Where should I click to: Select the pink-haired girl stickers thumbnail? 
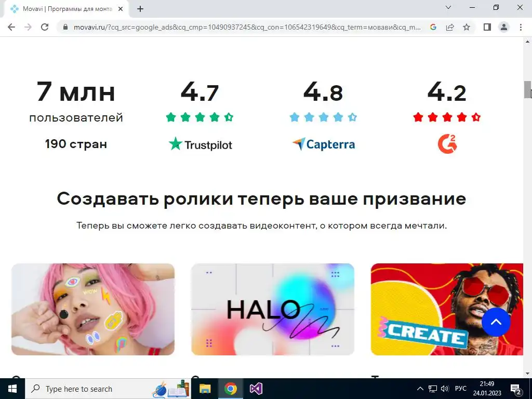coord(93,310)
